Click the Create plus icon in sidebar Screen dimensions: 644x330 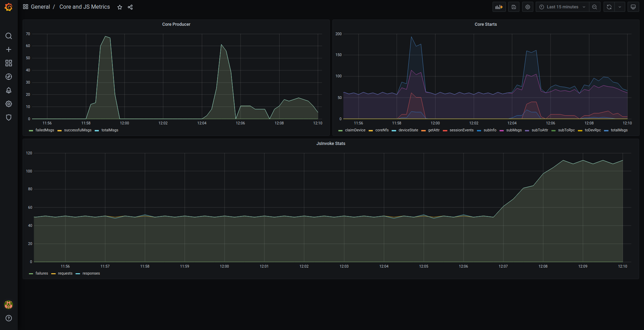[9, 49]
